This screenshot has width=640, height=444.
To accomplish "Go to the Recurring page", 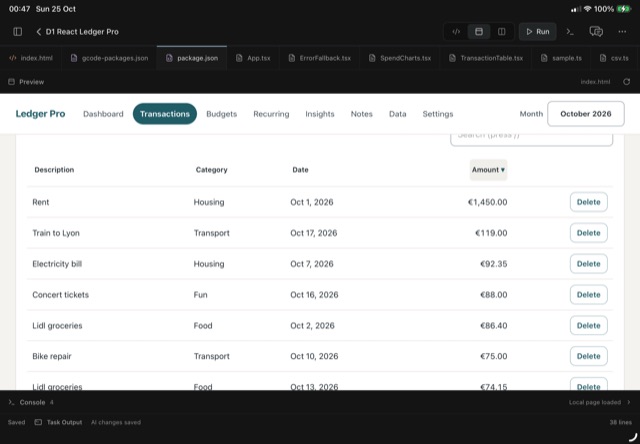I will [x=271, y=114].
